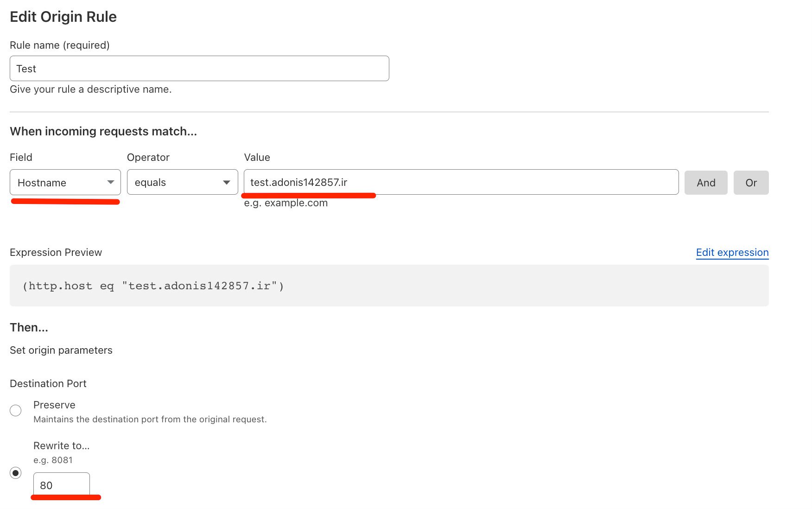Image resolution: width=812 pixels, height=509 pixels.
Task: Click the Rule name input containing Test
Action: tap(199, 69)
